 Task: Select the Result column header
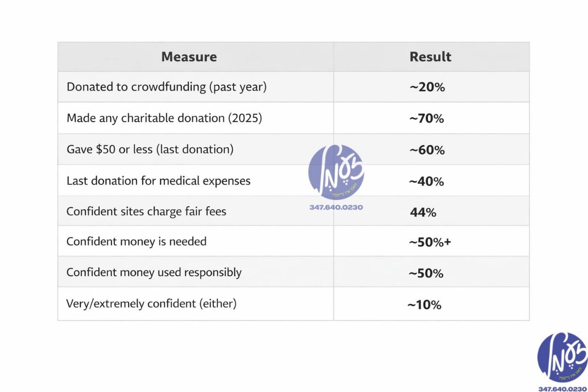pyautogui.click(x=430, y=57)
